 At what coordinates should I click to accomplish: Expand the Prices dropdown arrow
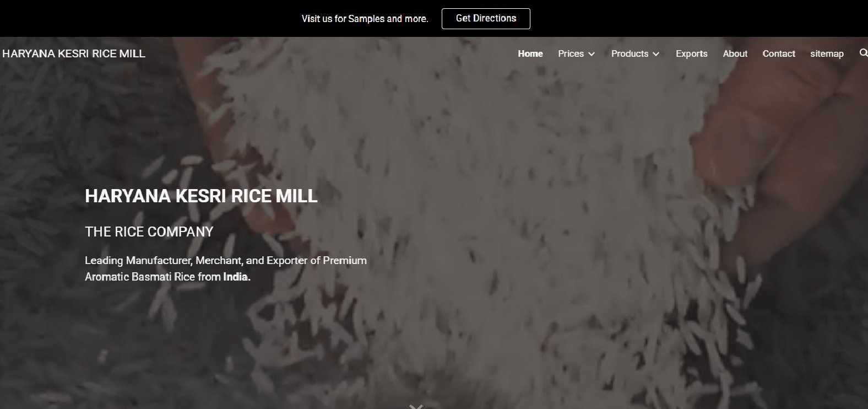592,54
